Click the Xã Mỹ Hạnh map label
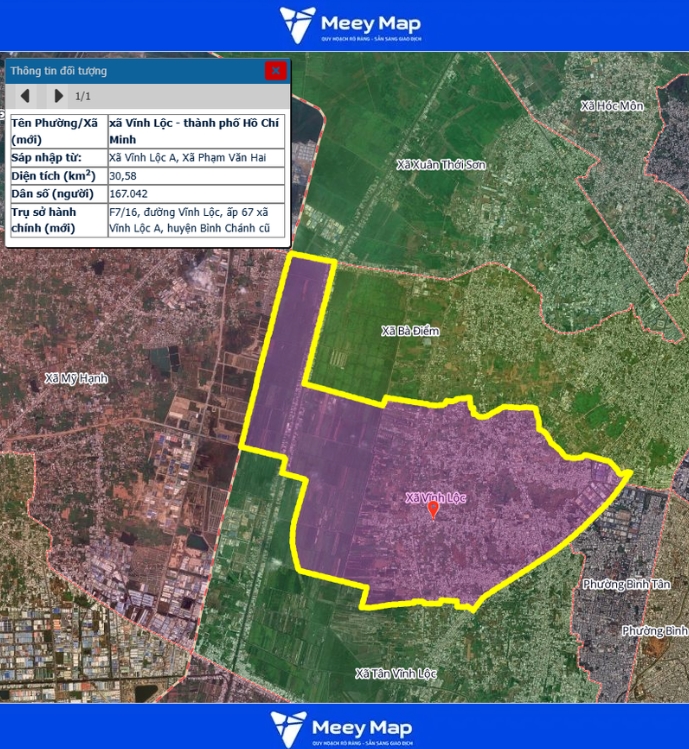The image size is (689, 749). (76, 378)
